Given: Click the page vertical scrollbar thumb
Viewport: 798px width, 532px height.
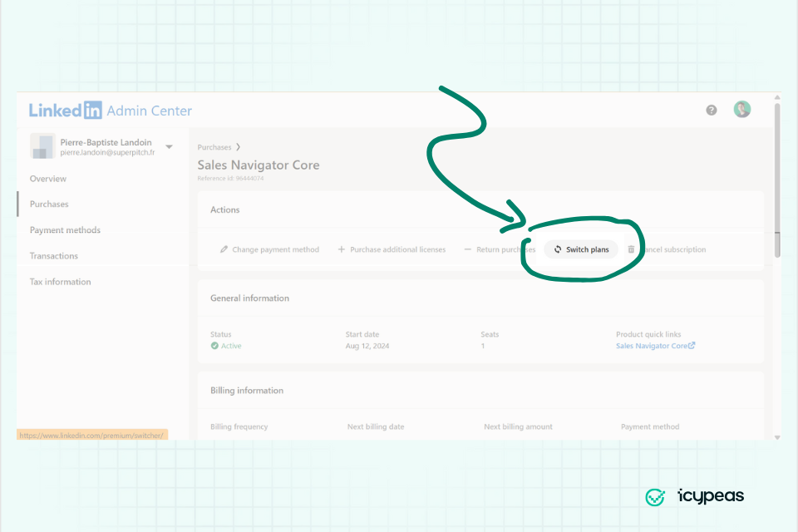Looking at the screenshot, I should 777,180.
